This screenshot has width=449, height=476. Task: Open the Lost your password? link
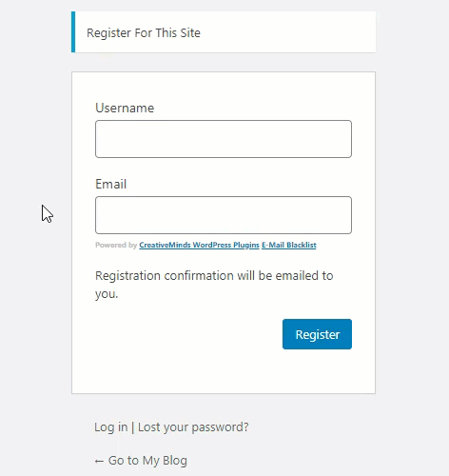193,427
